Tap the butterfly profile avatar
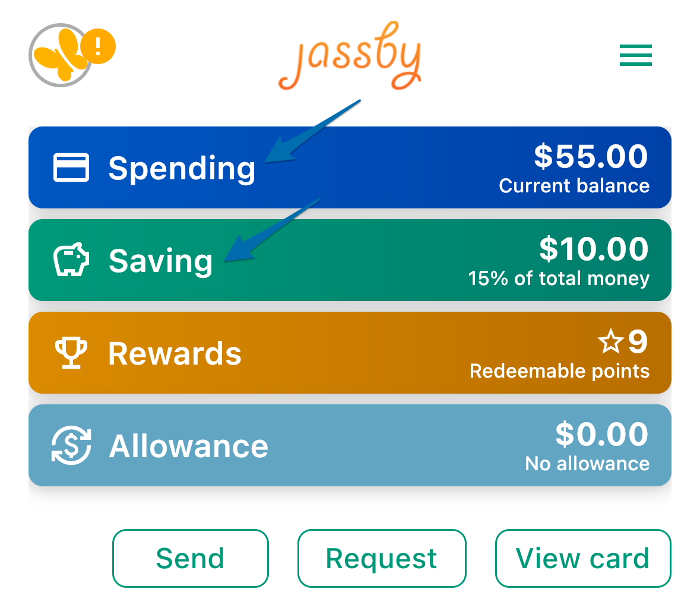Viewport: 700px width, 608px height. (x=60, y=55)
